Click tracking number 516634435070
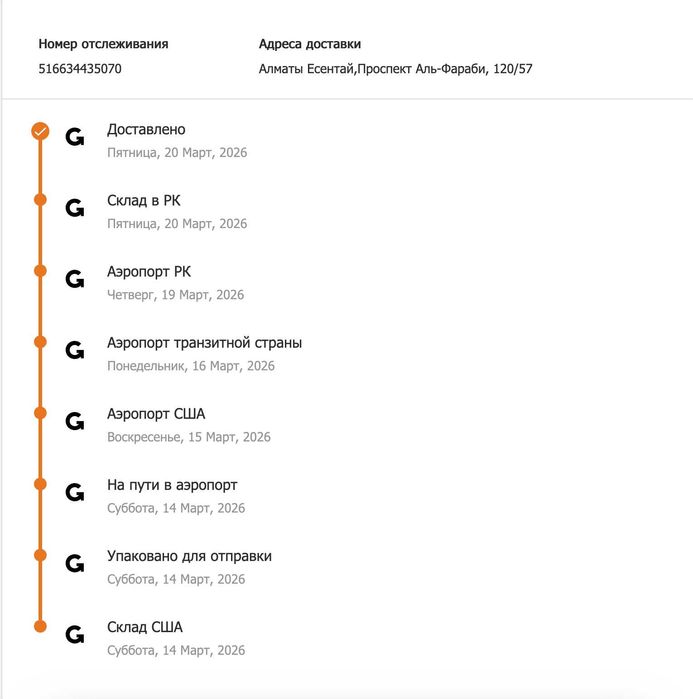Image resolution: width=693 pixels, height=699 pixels. [80, 69]
